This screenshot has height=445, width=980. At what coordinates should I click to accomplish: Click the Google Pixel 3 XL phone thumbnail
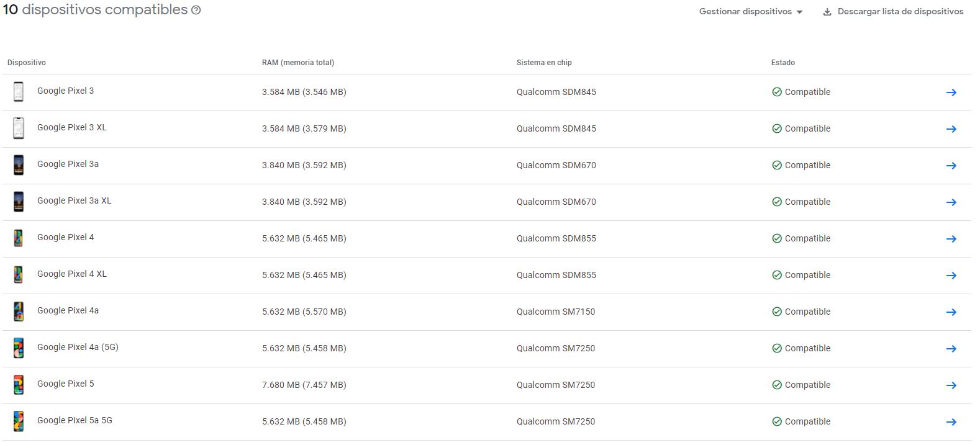pos(19,128)
